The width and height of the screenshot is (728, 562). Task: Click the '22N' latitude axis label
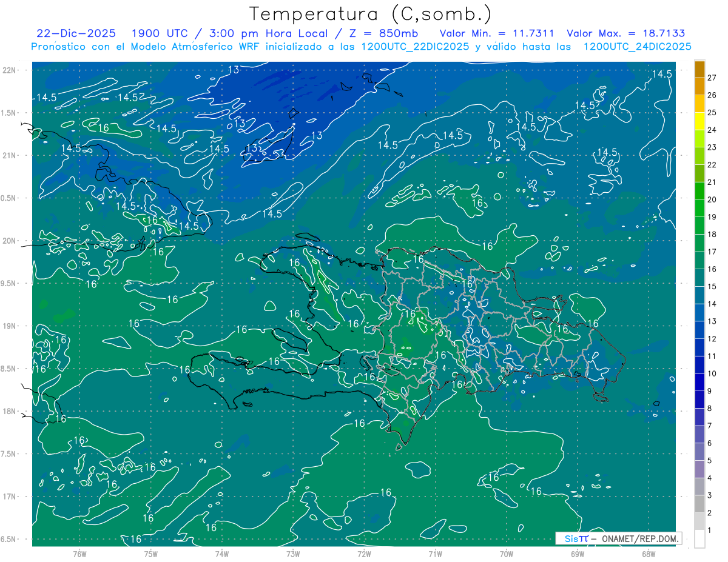point(10,70)
